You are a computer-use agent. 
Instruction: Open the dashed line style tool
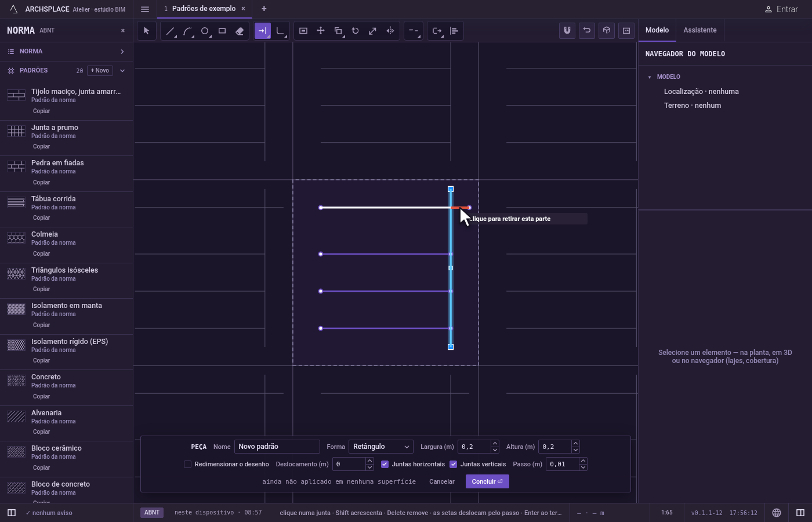coord(414,31)
